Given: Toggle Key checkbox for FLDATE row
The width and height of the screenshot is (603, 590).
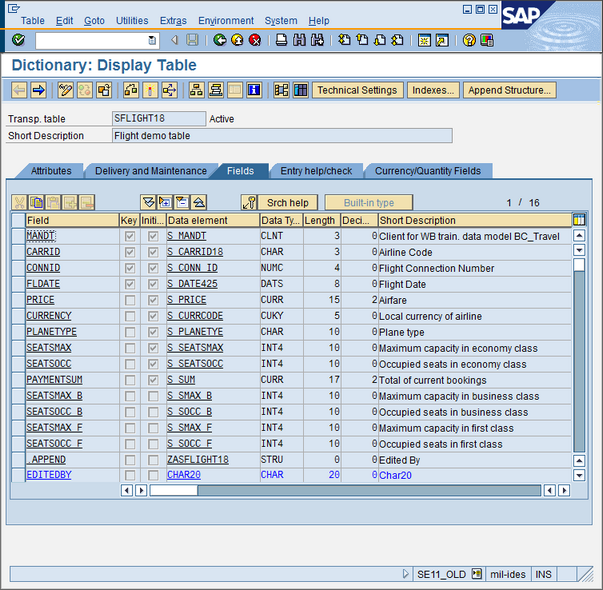Looking at the screenshot, I should coord(130,284).
